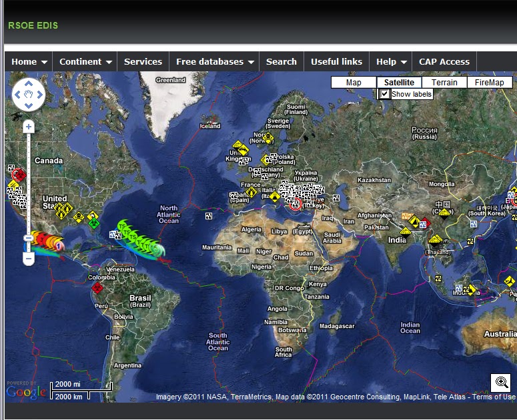Go to Useful links
This screenshot has width=517, height=420.
pyautogui.click(x=336, y=61)
